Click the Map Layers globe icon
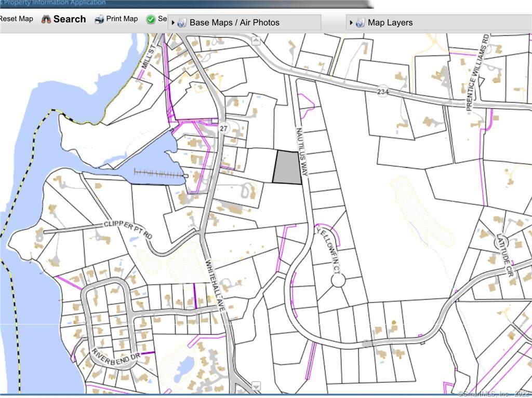 pos(360,23)
